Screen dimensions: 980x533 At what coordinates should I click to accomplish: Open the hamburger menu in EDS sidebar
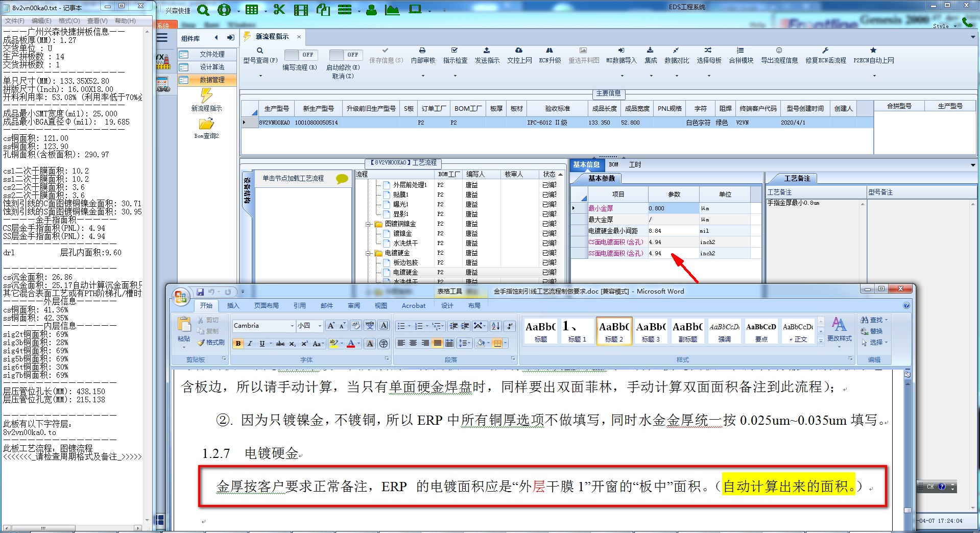click(x=162, y=37)
